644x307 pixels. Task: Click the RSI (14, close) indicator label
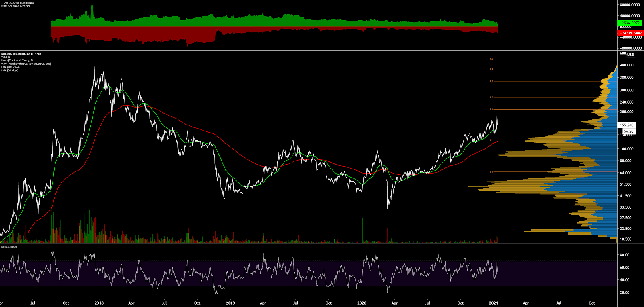pyautogui.click(x=9, y=247)
